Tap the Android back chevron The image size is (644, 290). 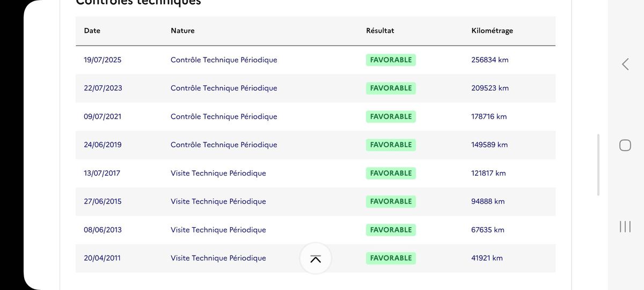point(625,64)
